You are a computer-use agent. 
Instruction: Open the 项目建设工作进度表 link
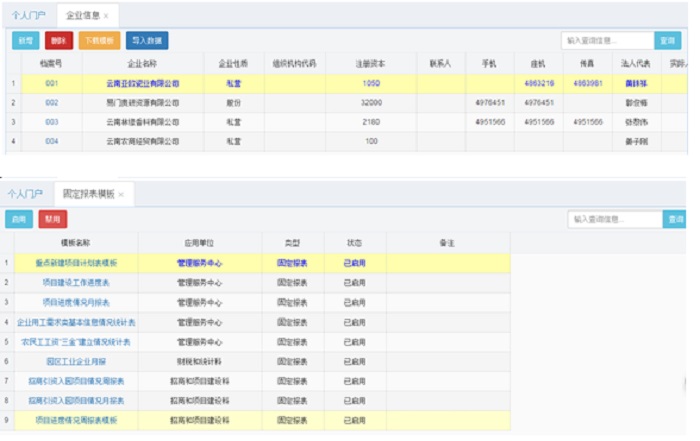[76, 283]
